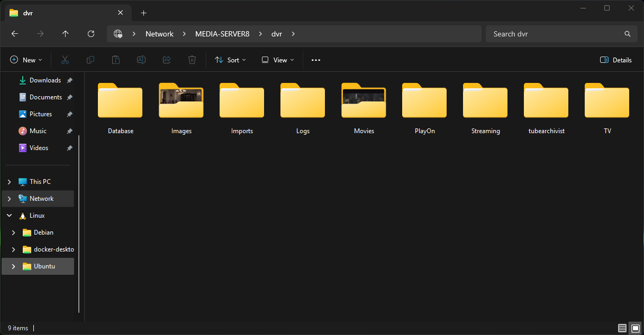
Task: Click the New button
Action: 26,60
